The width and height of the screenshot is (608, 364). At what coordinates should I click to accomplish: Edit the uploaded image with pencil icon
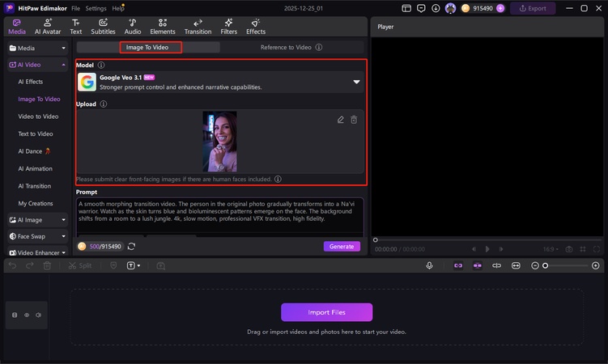(x=341, y=120)
